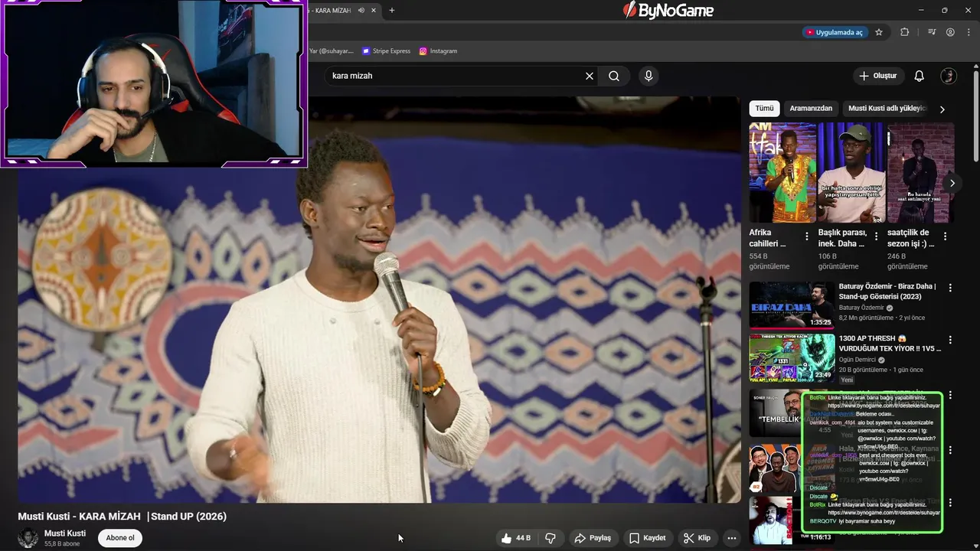Open options for 1300 AP THRESH video

pos(950,340)
